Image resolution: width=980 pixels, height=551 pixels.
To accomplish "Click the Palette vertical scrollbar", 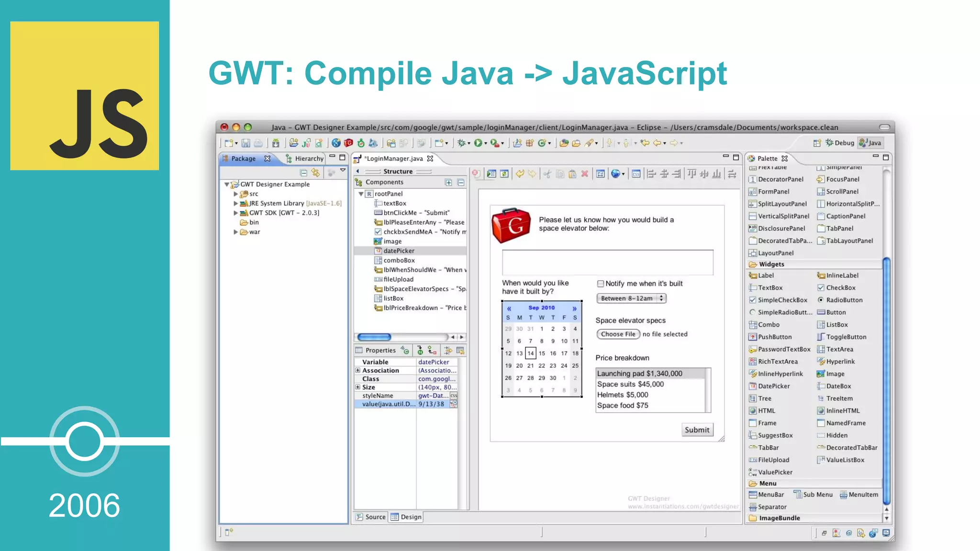I will click(x=886, y=381).
